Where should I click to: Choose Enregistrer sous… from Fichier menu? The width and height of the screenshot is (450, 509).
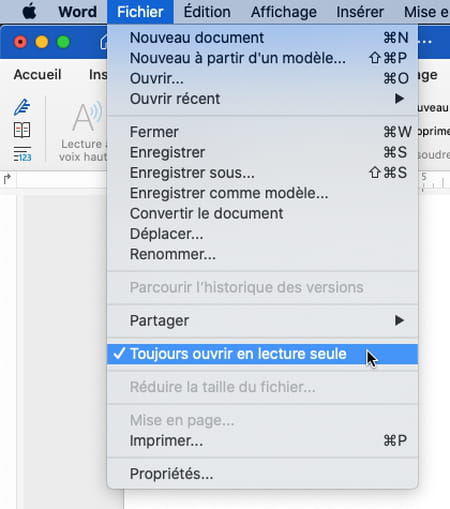[x=262, y=173]
